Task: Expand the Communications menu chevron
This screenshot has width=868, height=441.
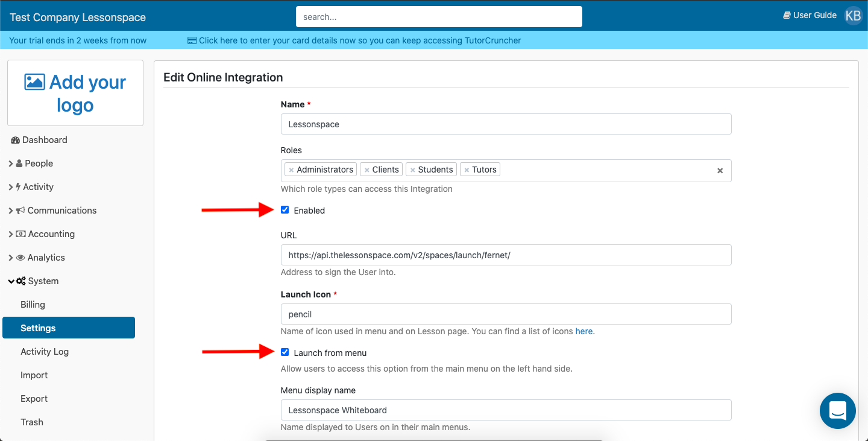Action: coord(11,211)
